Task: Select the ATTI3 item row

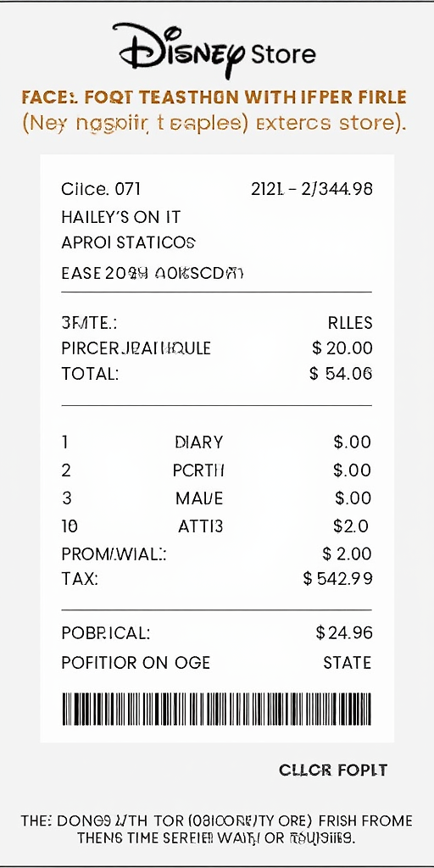Action: pos(216,526)
